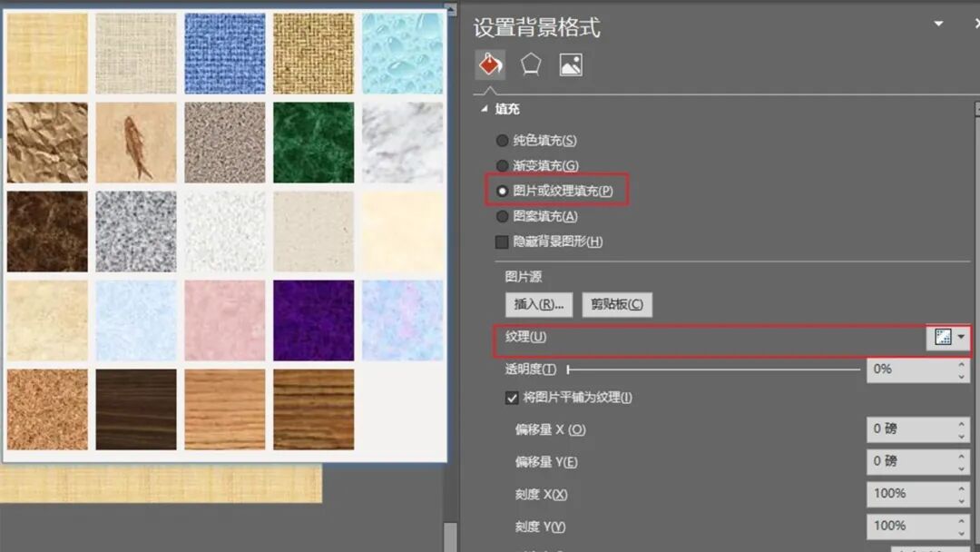The height and width of the screenshot is (552, 980).
Task: Select 图片或纹理填充(P) radio button
Action: [502, 192]
